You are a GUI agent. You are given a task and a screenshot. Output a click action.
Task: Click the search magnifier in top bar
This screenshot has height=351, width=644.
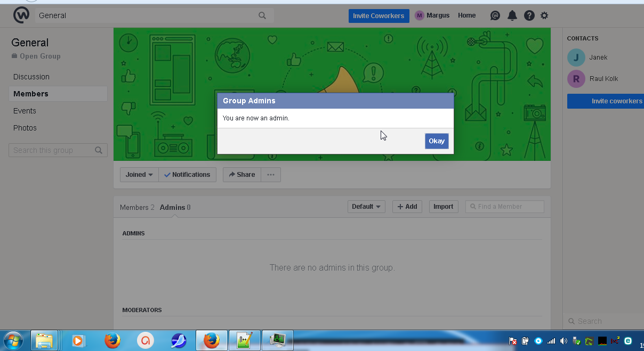point(262,15)
